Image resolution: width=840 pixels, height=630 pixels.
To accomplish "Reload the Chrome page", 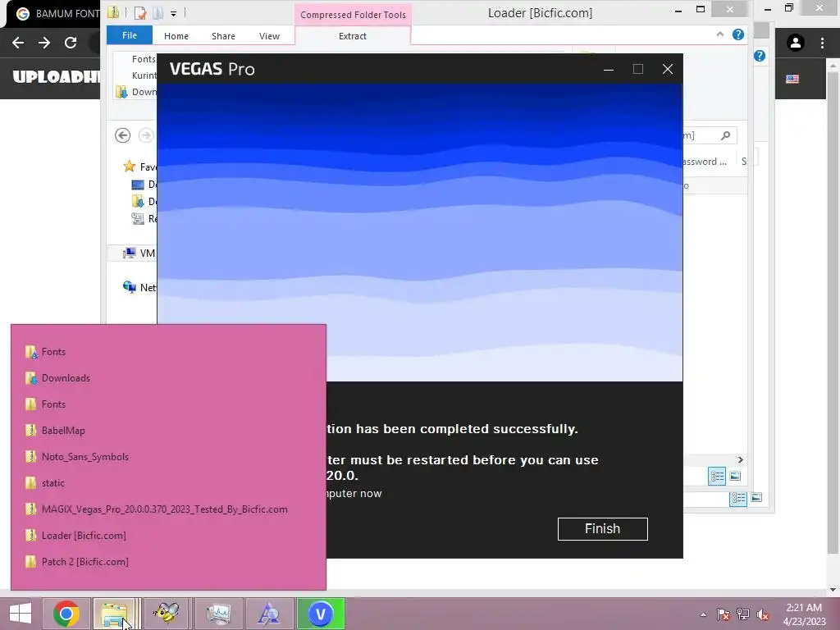I will point(71,43).
